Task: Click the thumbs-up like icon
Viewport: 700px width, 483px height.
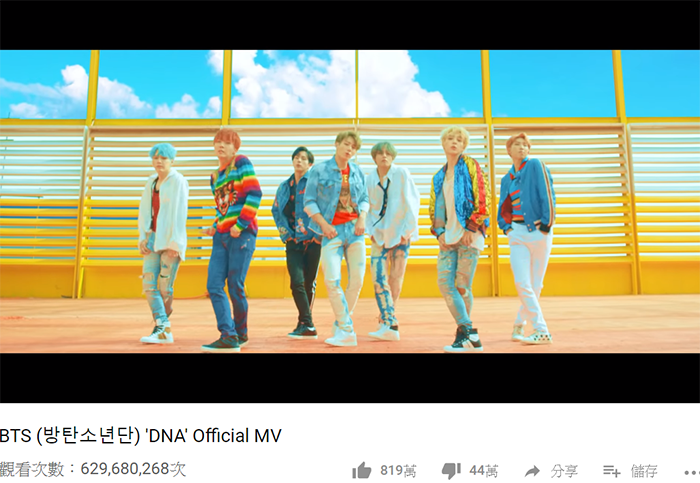Action: (x=362, y=471)
